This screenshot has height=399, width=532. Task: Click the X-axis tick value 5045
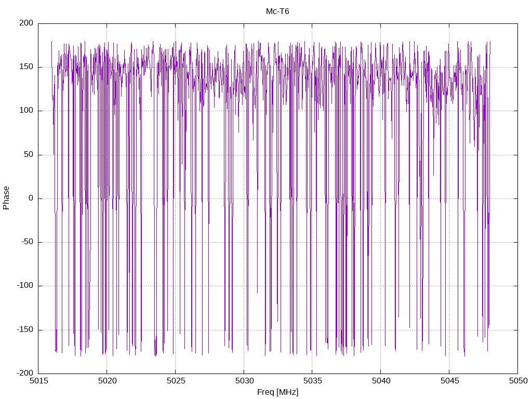pyautogui.click(x=449, y=381)
